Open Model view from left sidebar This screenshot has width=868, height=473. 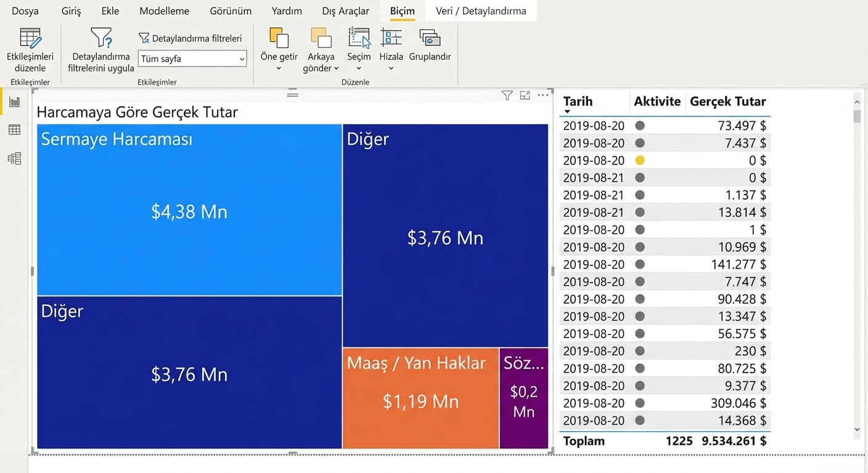[x=14, y=159]
